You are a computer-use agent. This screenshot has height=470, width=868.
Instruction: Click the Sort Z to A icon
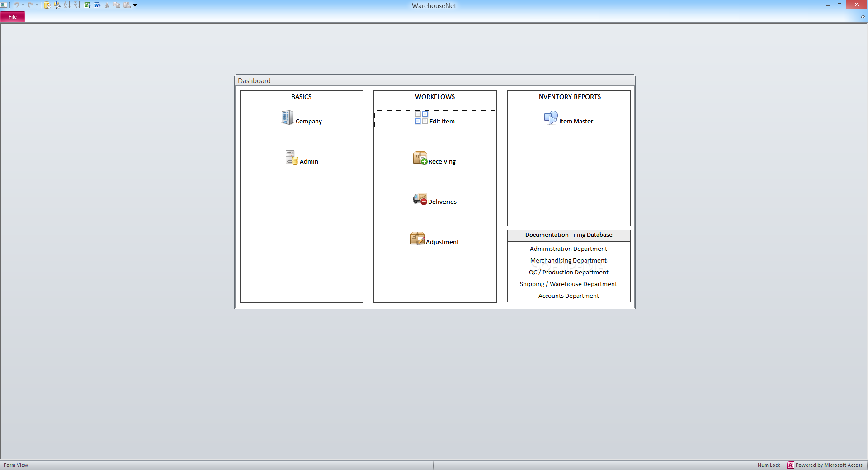click(x=77, y=5)
